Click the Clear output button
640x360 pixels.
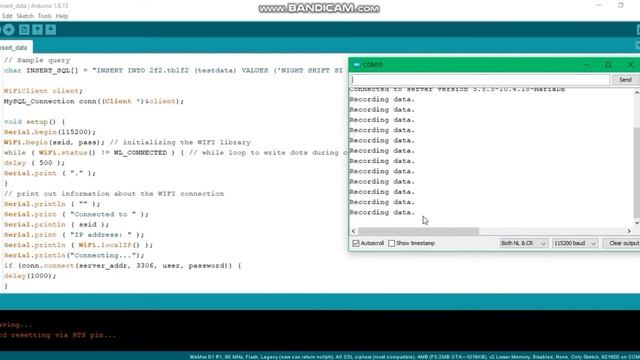coord(622,243)
